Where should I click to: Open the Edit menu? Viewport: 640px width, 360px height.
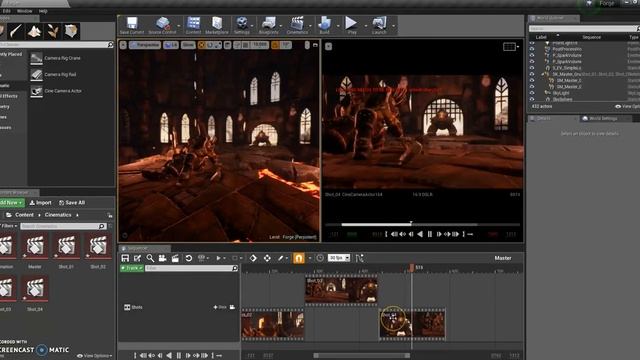click(6, 11)
